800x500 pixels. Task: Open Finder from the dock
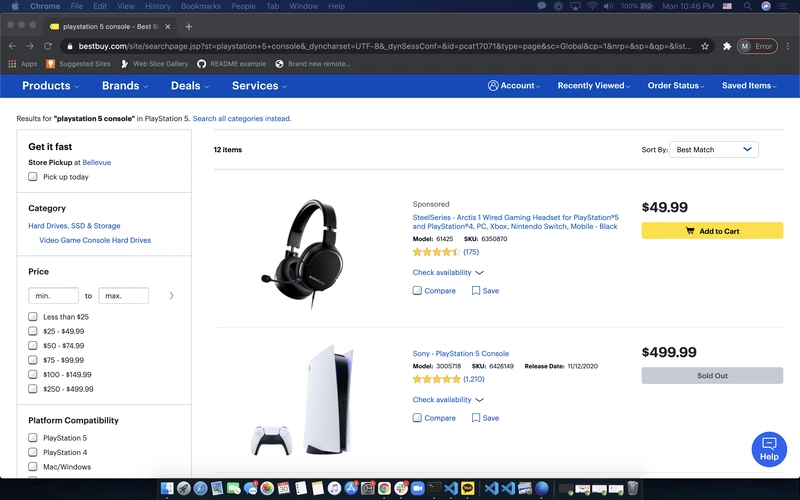pyautogui.click(x=167, y=488)
